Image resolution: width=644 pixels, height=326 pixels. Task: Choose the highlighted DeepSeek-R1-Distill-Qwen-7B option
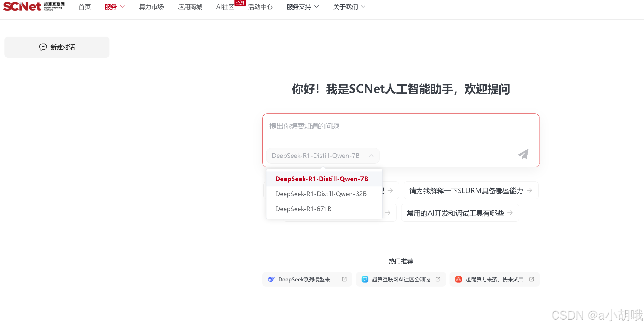click(x=322, y=179)
